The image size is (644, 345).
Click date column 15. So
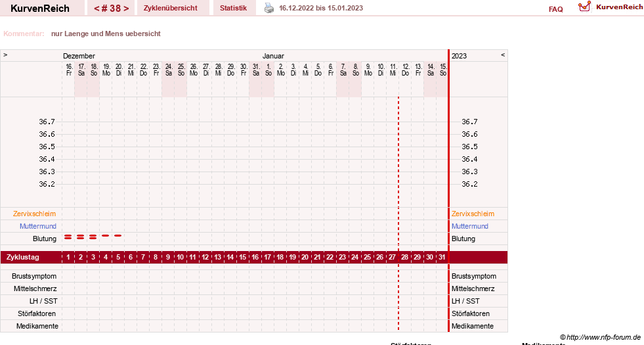pos(443,70)
